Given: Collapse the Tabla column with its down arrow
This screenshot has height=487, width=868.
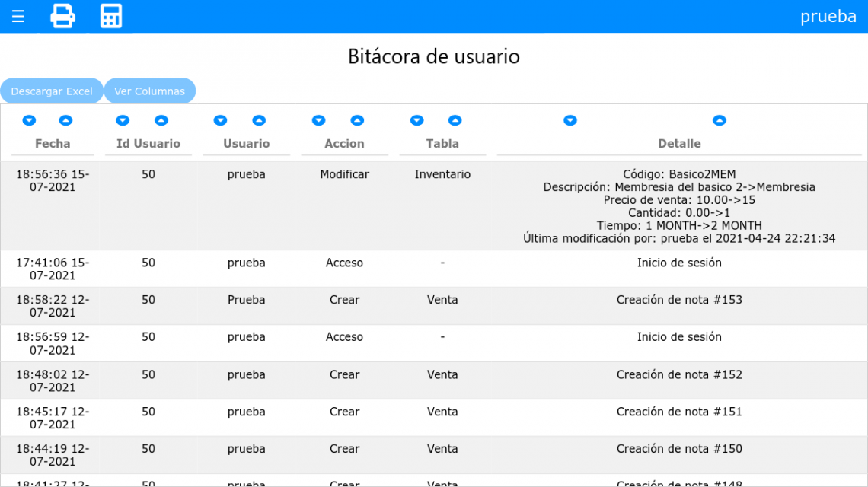Looking at the screenshot, I should click(416, 120).
